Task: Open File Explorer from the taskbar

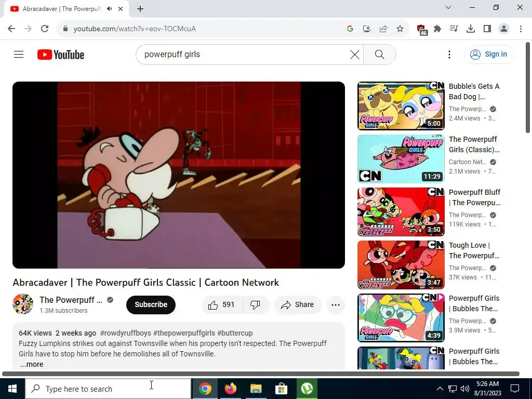Action: click(256, 389)
